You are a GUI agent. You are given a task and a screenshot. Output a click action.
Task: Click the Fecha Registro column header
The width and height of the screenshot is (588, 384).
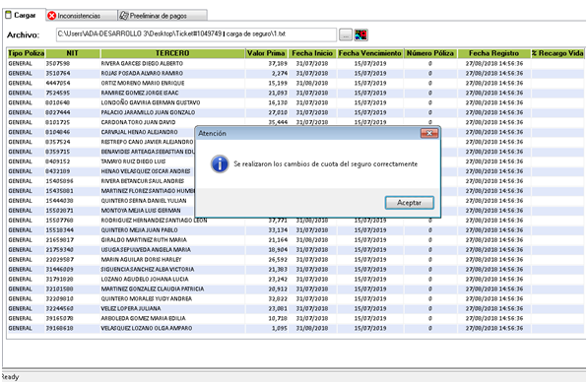[x=493, y=53]
